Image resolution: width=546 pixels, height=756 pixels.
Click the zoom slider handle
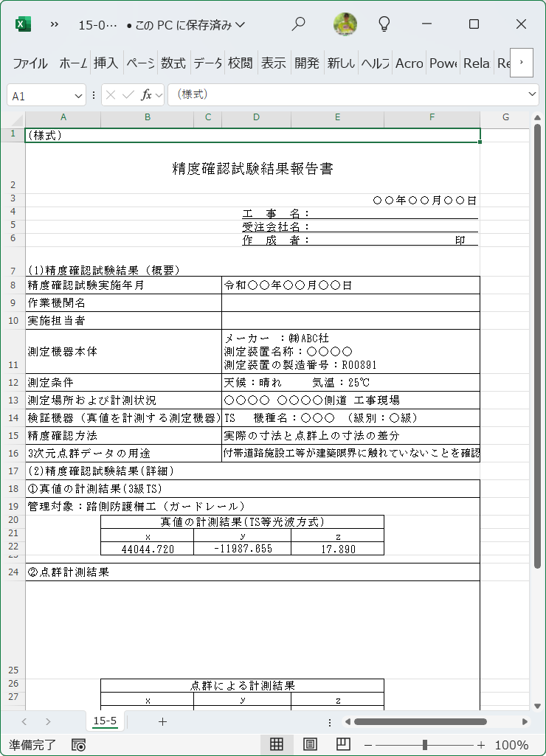425,745
